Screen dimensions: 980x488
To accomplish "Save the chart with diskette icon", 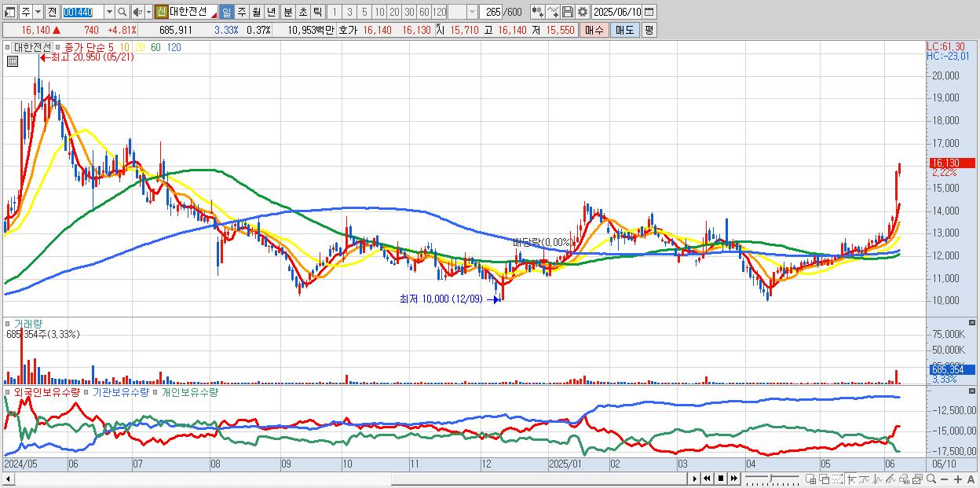I will (567, 12).
